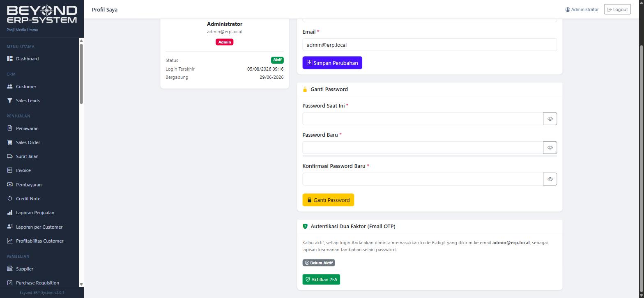Screen dimensions: 644x298
Task: Click the sidebar scroll down arrow
Action: [x=81, y=284]
